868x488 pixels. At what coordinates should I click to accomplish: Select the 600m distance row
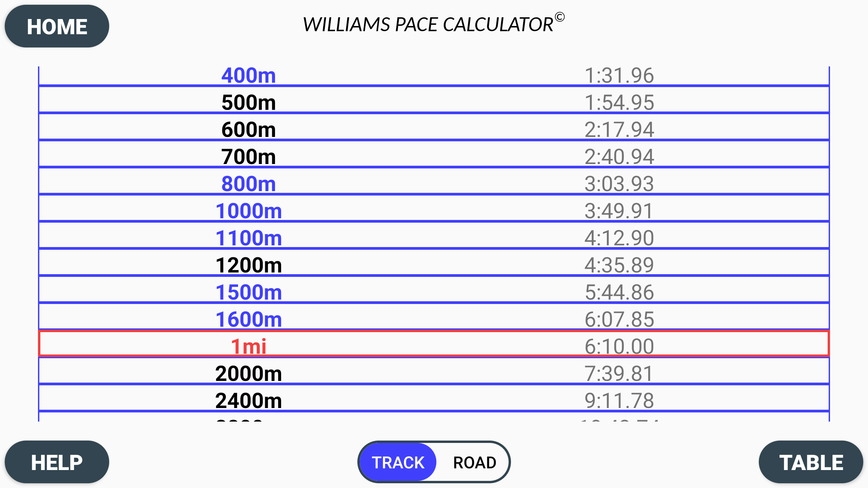tap(249, 129)
